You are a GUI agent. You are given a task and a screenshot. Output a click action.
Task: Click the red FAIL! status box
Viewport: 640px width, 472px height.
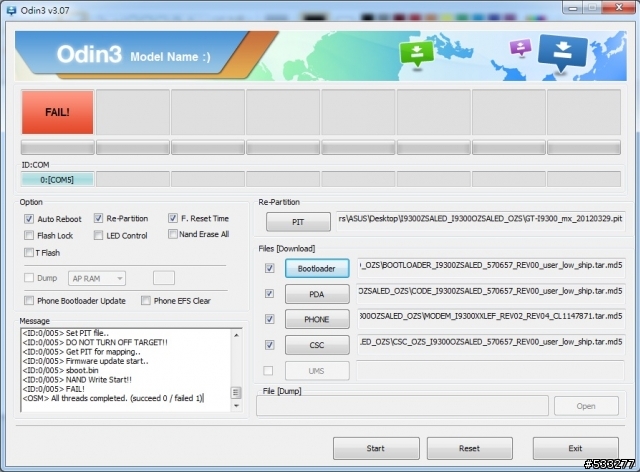tap(58, 112)
